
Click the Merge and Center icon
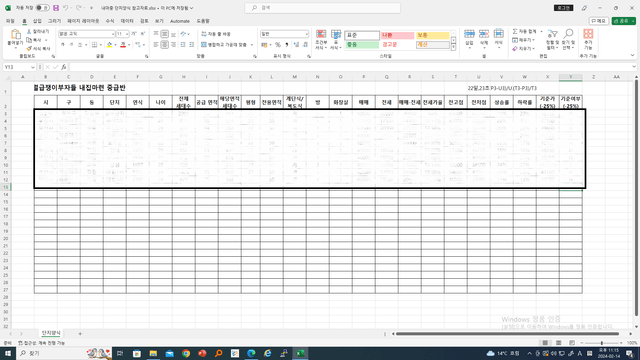(x=204, y=44)
